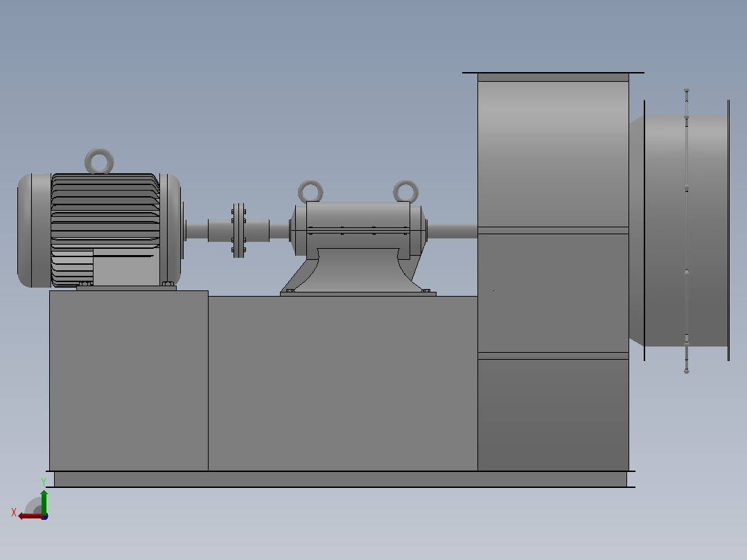
Task: Select the long base skid plate
Action: (340, 479)
